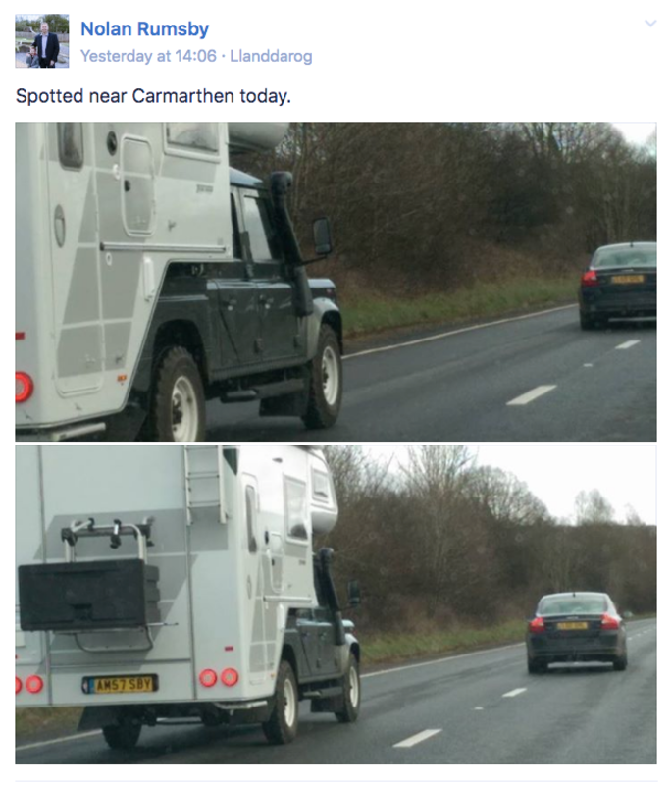
Task: Click the pair of red lights beside the plate
Action: click(219, 677)
